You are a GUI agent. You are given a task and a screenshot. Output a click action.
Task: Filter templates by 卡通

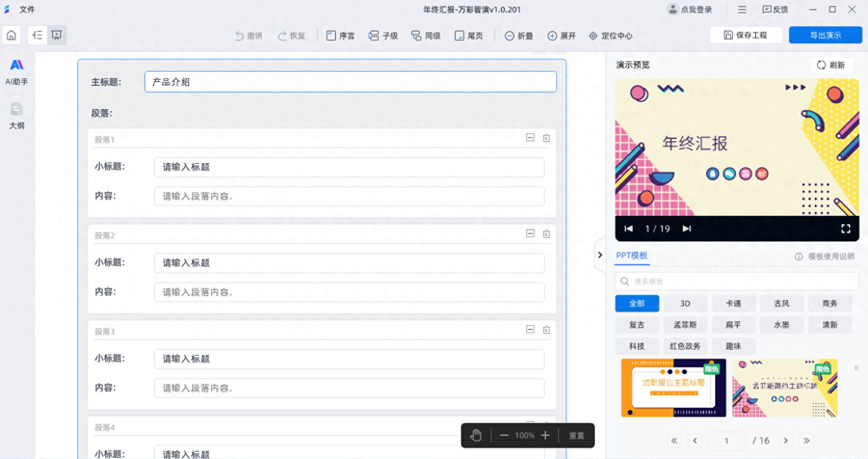coord(733,304)
